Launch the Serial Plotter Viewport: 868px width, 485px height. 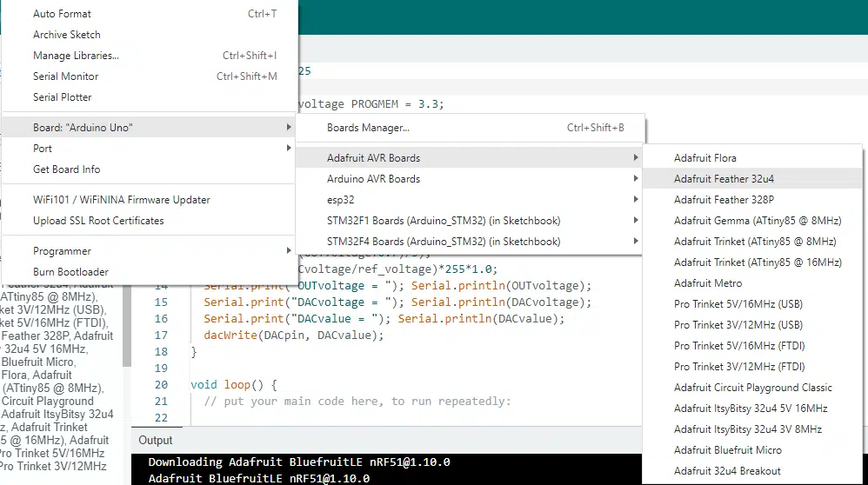(x=149, y=97)
